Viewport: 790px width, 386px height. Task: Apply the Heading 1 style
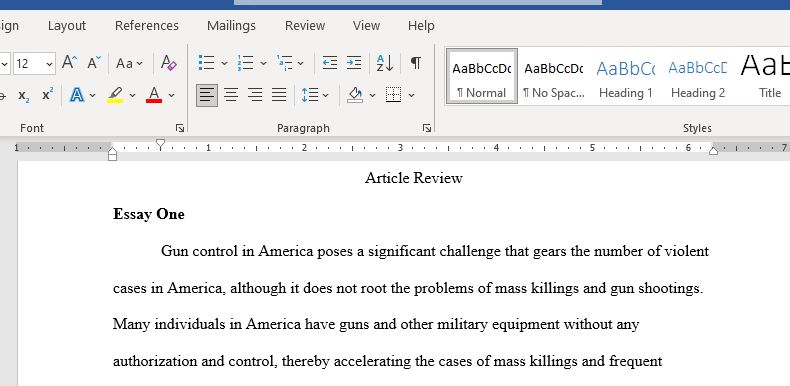coord(625,77)
